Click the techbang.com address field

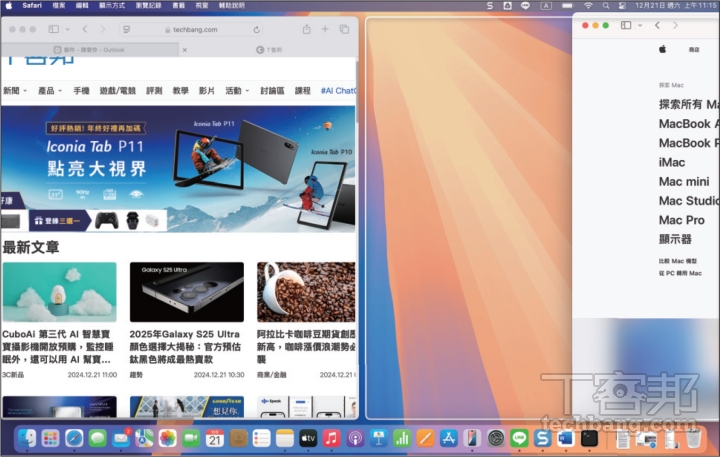(191, 29)
